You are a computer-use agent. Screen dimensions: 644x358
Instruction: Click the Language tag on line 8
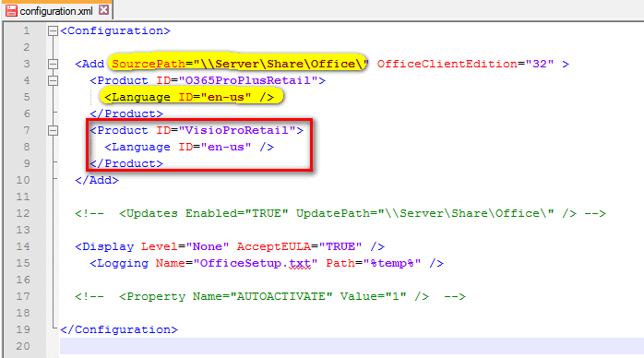(x=189, y=147)
